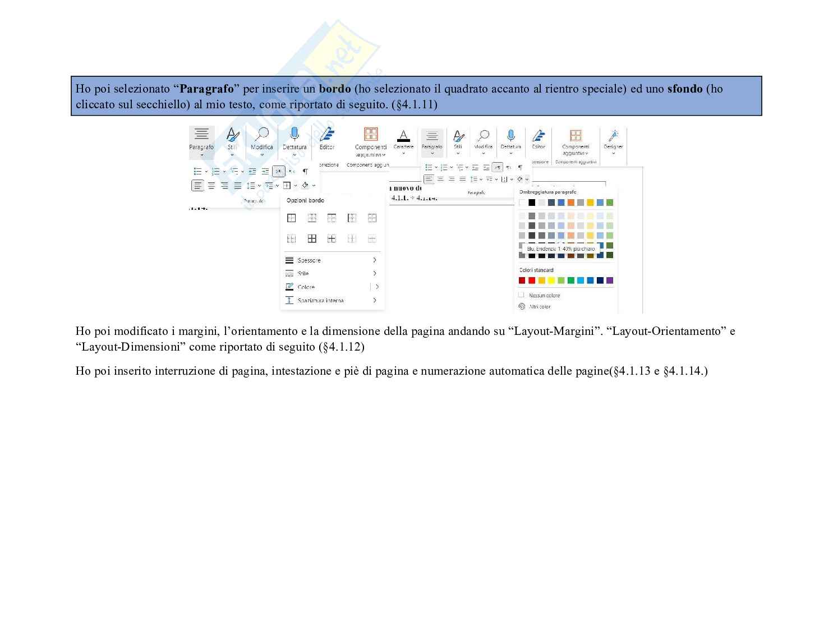Apply outside border in Opzioni bordo

click(x=291, y=218)
